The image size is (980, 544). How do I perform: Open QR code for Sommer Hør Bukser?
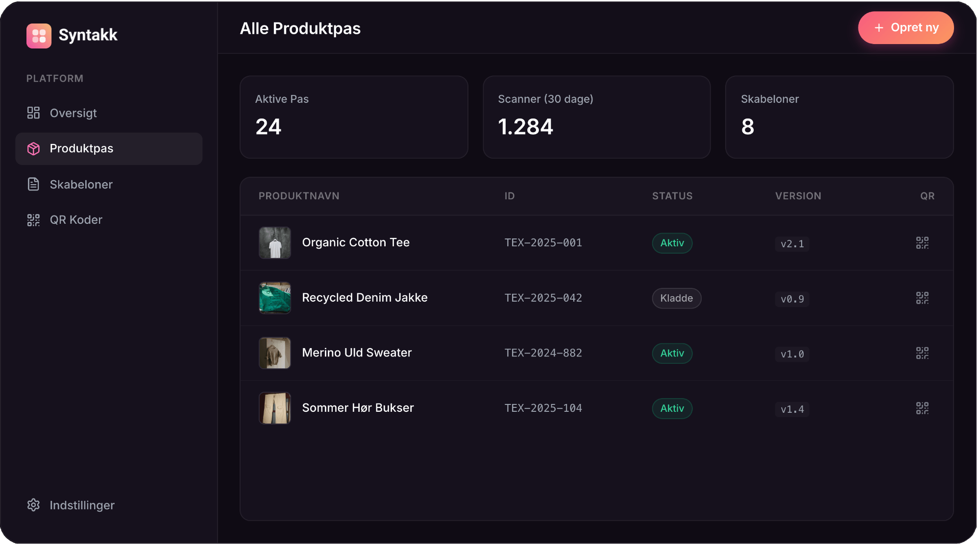click(923, 408)
